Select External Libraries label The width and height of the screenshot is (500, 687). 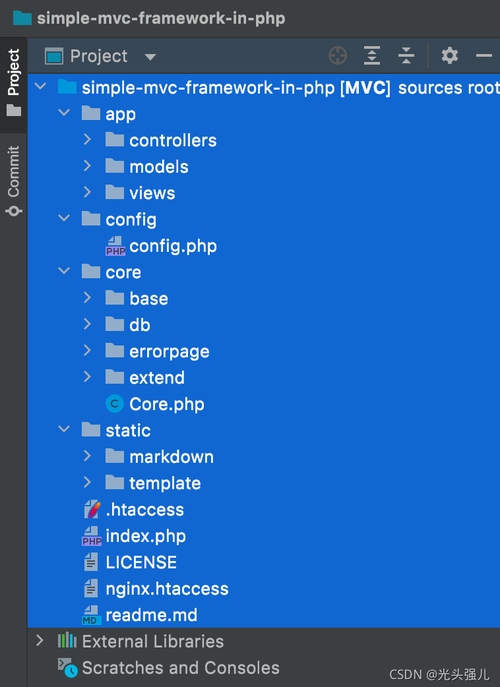click(x=153, y=641)
